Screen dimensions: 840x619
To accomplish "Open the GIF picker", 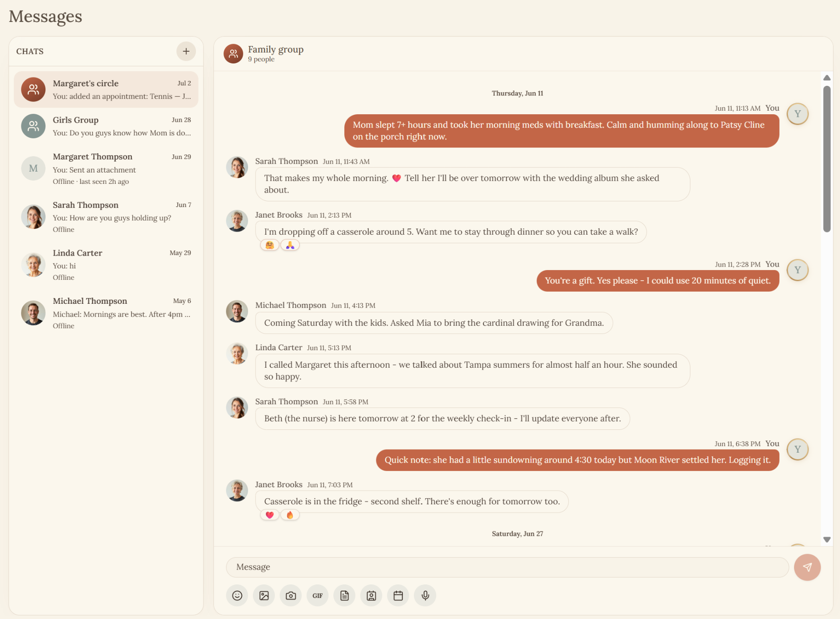I will 318,595.
